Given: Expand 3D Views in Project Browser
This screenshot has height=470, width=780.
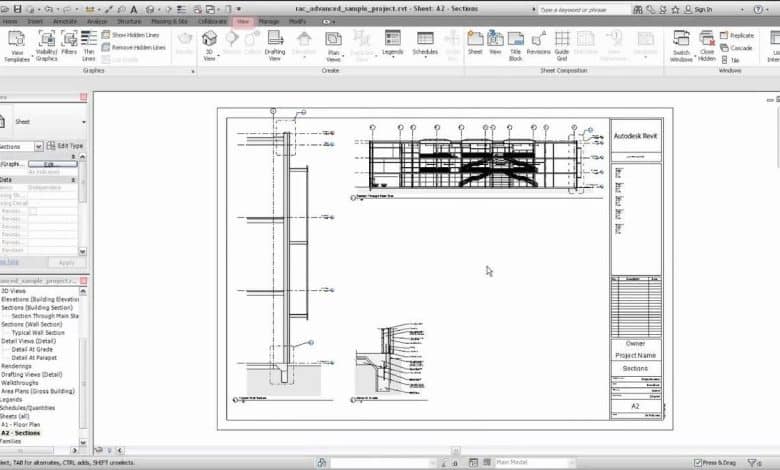Looking at the screenshot, I should 13,291.
